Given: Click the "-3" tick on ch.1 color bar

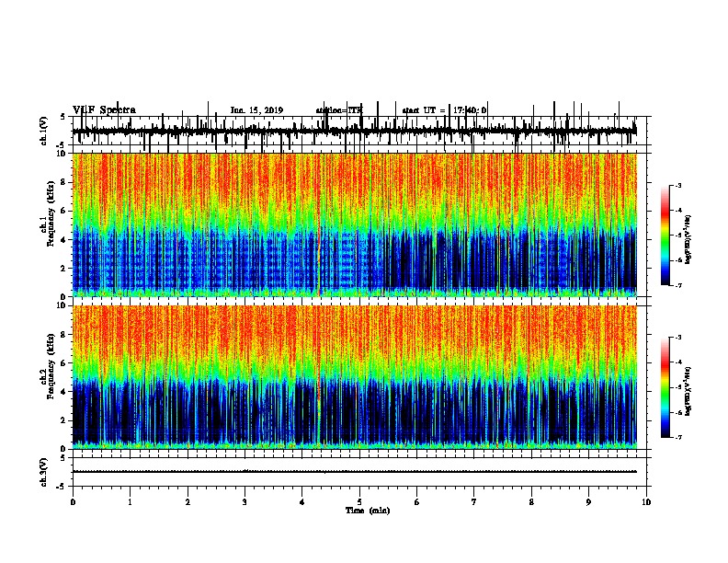Looking at the screenshot, I should pyautogui.click(x=678, y=186).
